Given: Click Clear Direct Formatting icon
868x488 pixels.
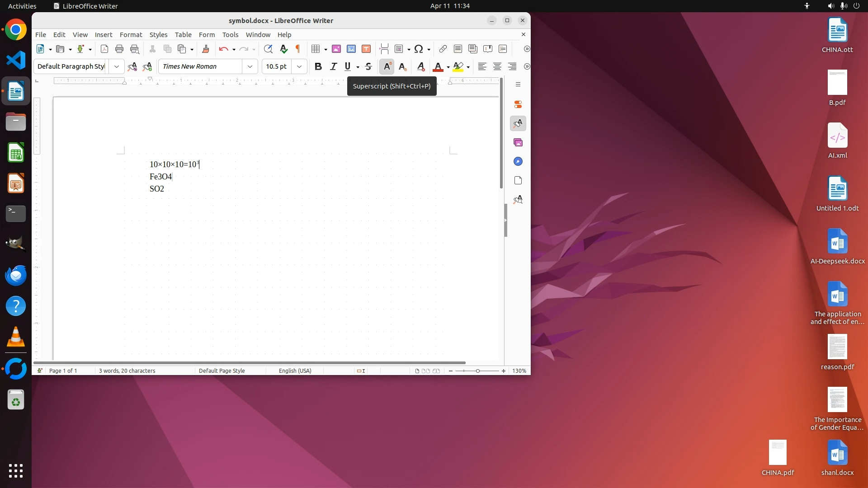Looking at the screenshot, I should (x=420, y=66).
